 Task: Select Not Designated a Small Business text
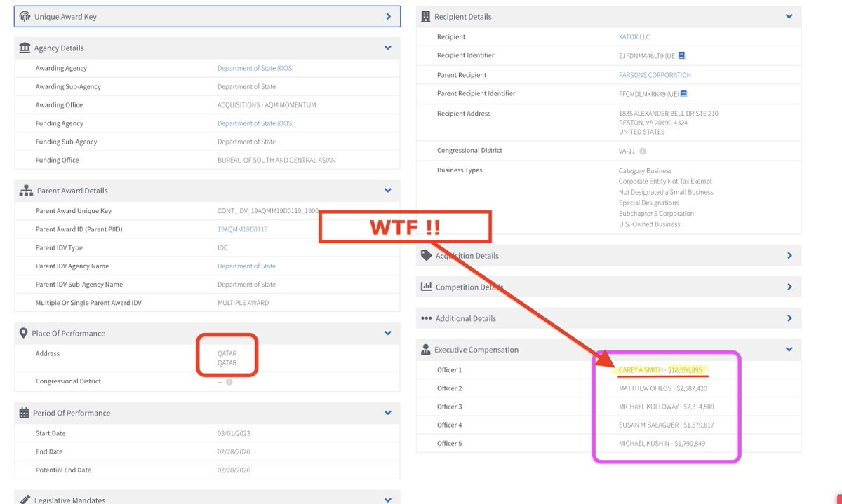pyautogui.click(x=666, y=192)
